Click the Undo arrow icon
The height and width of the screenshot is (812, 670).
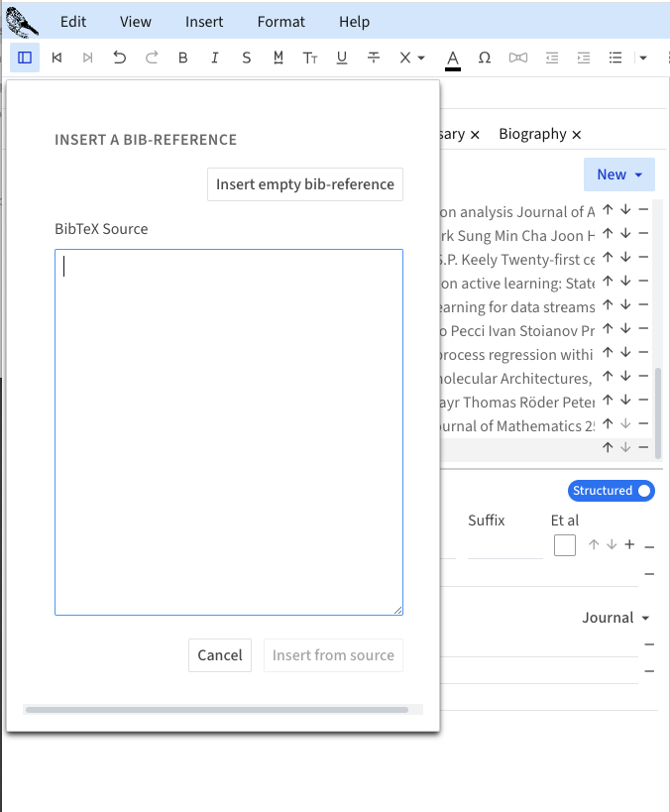click(x=120, y=58)
